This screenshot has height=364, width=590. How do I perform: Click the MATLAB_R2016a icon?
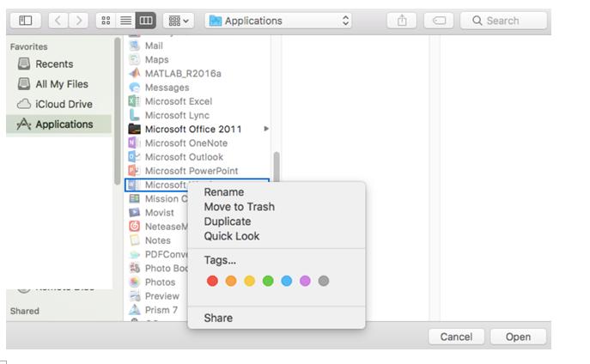(x=134, y=73)
